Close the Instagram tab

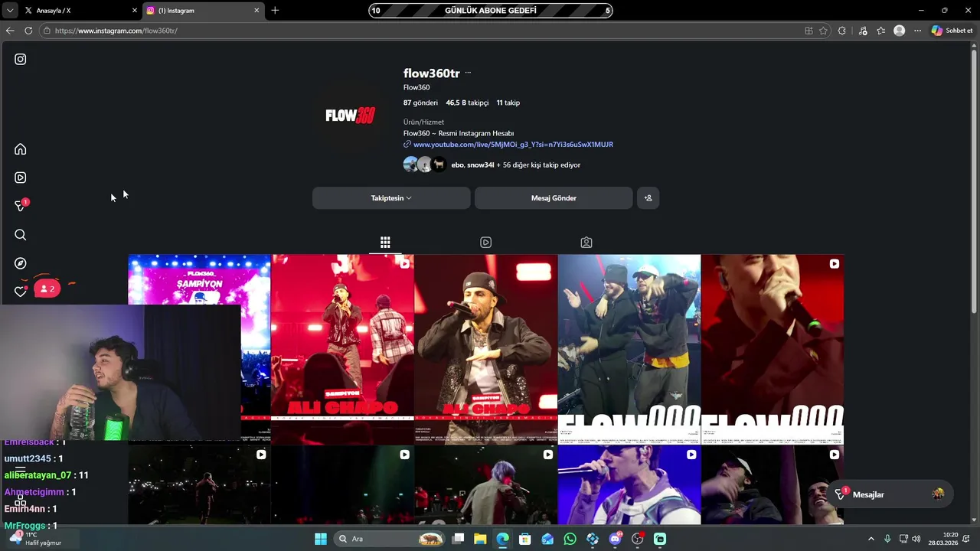point(256,11)
